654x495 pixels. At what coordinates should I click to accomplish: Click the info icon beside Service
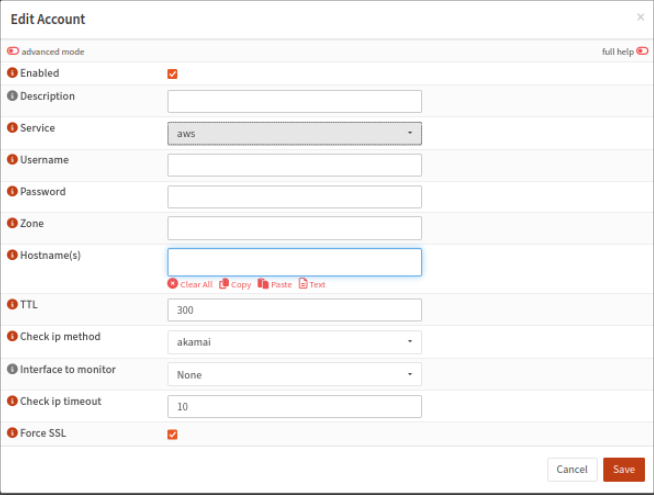[13, 127]
